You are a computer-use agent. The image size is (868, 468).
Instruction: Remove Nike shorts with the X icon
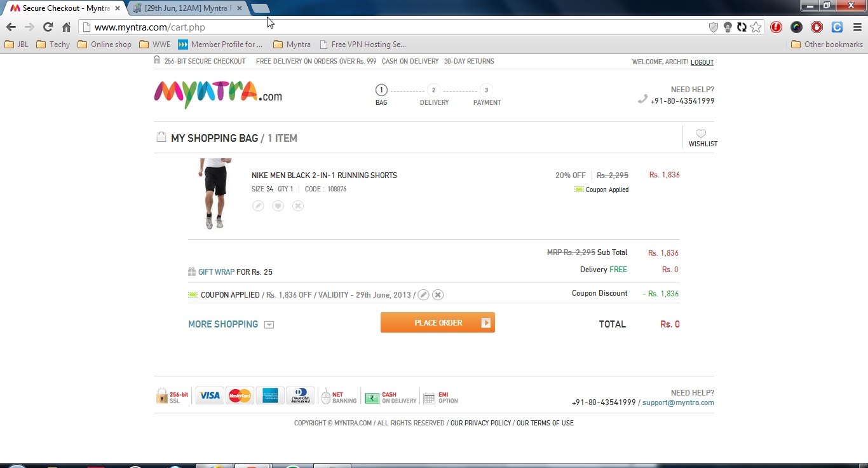297,205
